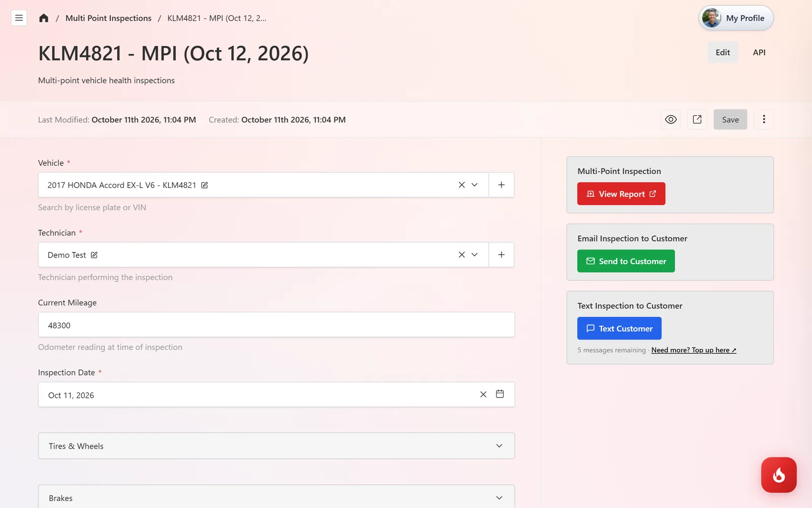Add a new vehicle with plus button
Viewport: 812px width, 508px height.
click(x=501, y=185)
